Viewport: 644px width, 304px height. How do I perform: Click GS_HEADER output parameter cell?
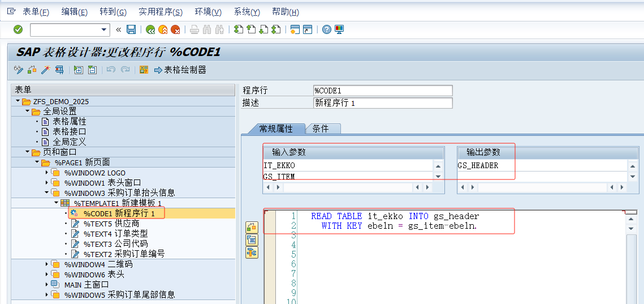[x=542, y=165]
